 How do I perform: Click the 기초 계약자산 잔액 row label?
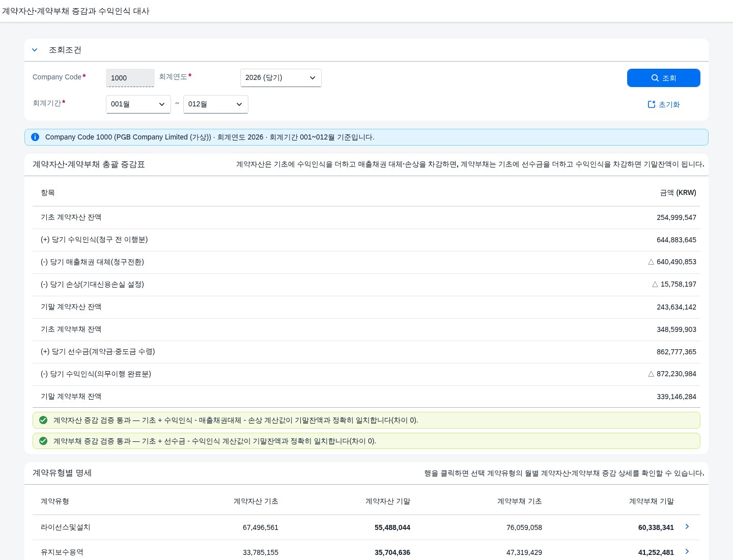click(x=71, y=217)
